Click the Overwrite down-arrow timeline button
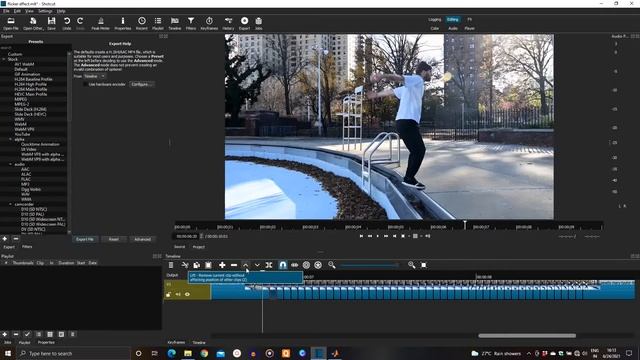The height and width of the screenshot is (360, 640). pyautogui.click(x=257, y=265)
